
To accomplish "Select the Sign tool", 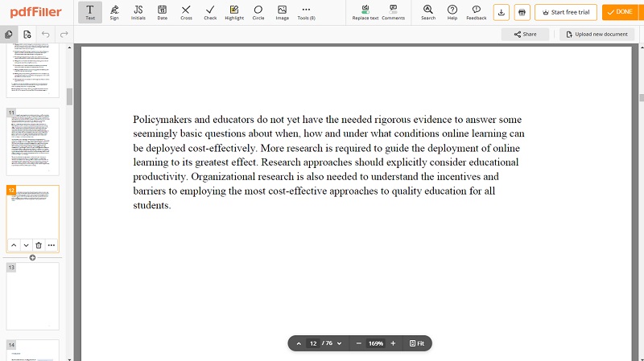I will click(x=114, y=12).
